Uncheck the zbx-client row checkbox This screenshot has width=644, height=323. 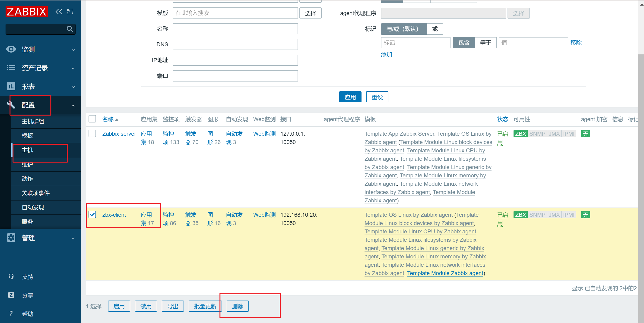(x=92, y=214)
